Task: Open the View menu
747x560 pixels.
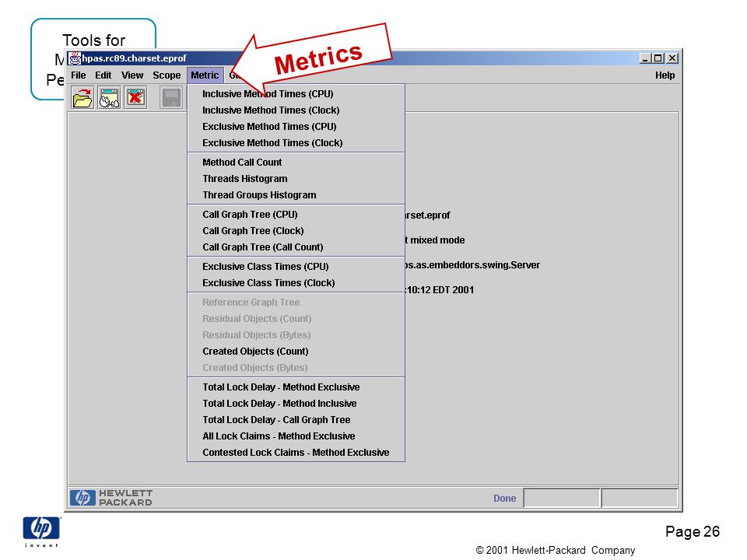Action: pos(132,75)
